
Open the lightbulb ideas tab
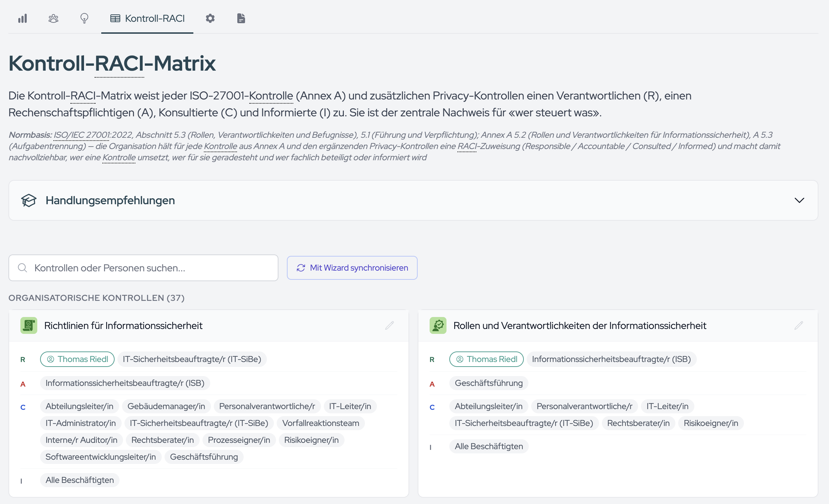[84, 18]
